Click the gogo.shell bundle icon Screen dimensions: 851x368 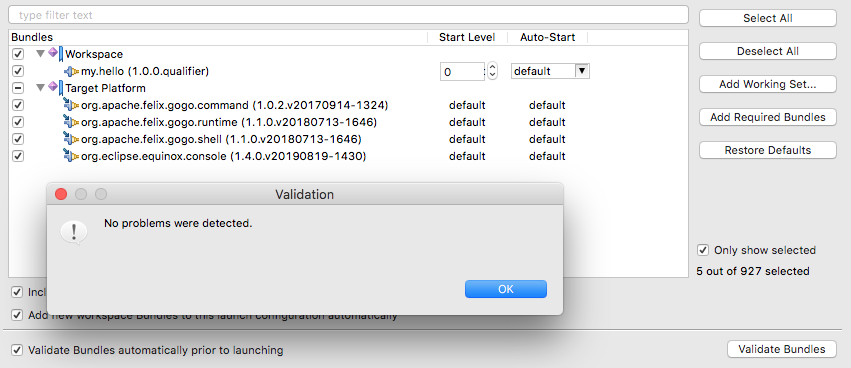71,139
